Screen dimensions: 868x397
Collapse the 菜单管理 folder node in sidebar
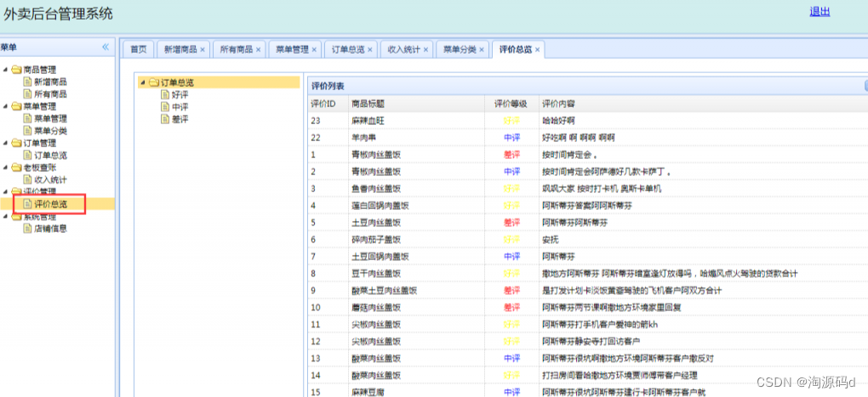click(6, 106)
